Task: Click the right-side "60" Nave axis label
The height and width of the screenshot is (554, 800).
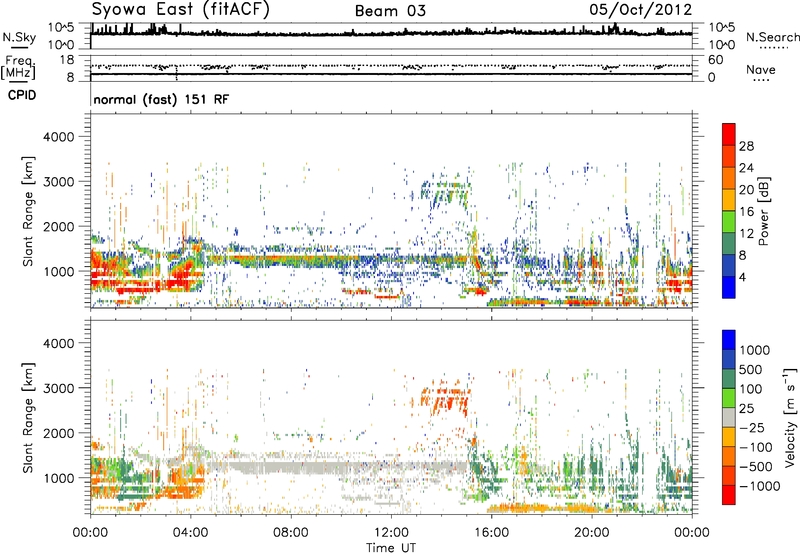Action: tap(715, 60)
